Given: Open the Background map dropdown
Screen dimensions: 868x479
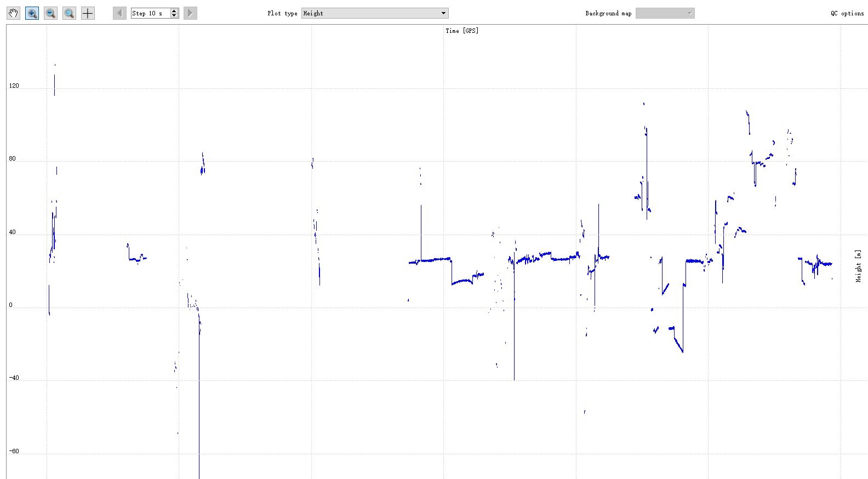Looking at the screenshot, I should coord(665,13).
